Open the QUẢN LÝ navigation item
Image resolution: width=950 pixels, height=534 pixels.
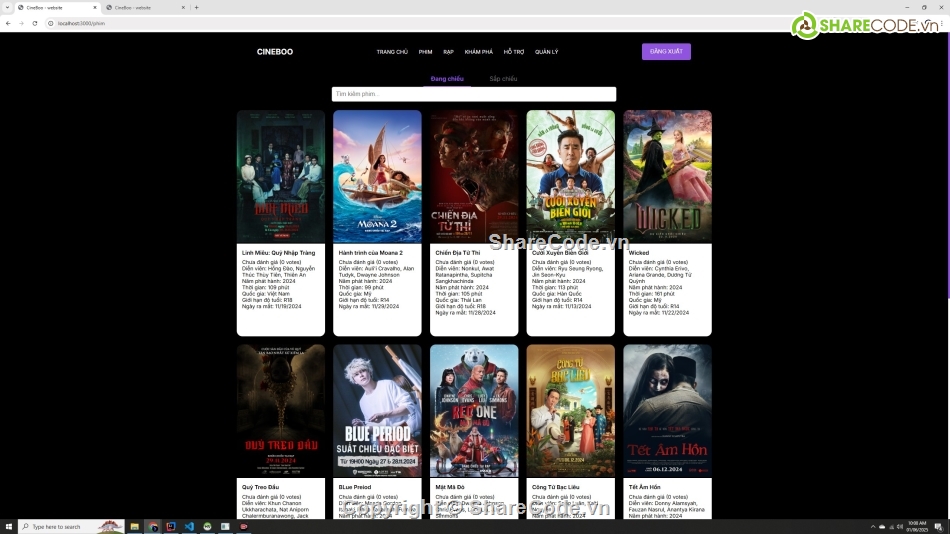[x=546, y=52]
